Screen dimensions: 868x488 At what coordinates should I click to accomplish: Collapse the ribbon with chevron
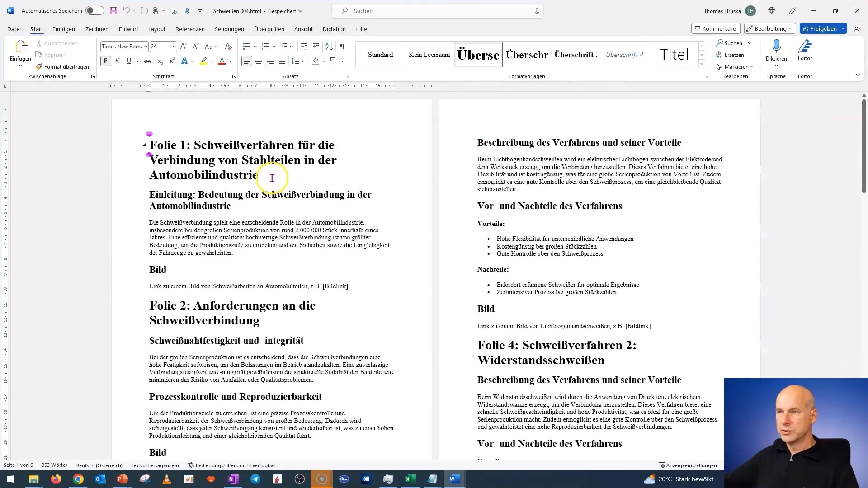[858, 75]
